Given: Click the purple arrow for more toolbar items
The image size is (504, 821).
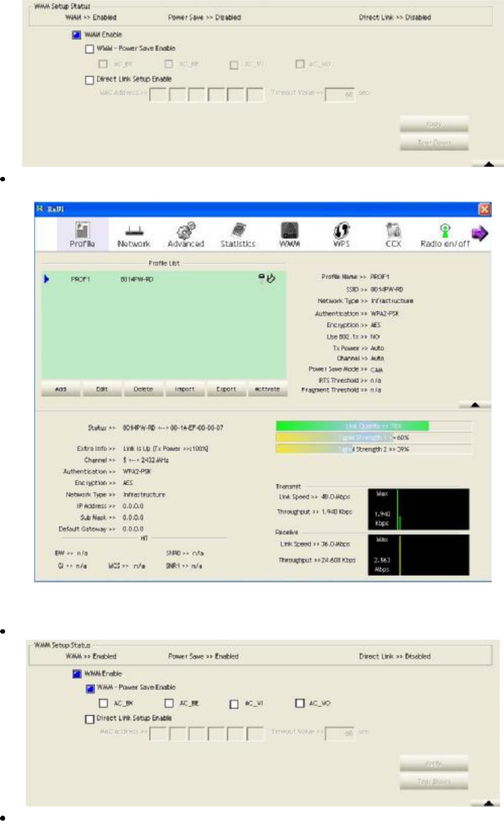Looking at the screenshot, I should (x=481, y=232).
